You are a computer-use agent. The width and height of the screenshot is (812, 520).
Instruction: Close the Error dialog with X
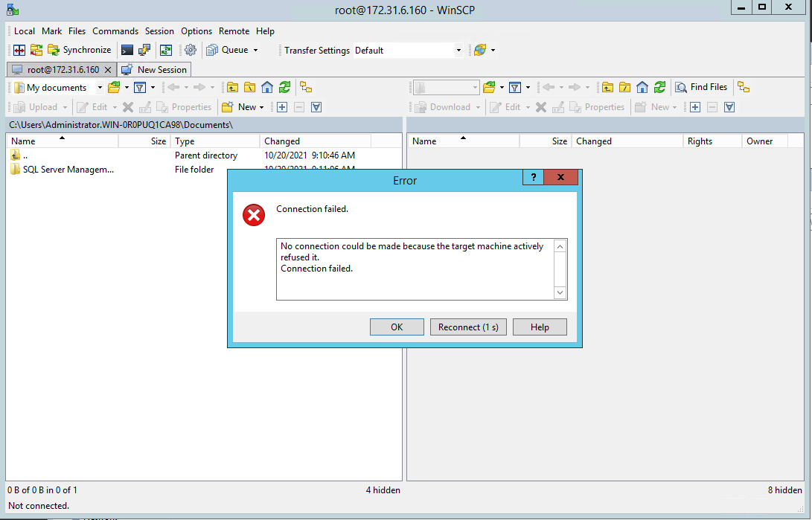pos(560,177)
